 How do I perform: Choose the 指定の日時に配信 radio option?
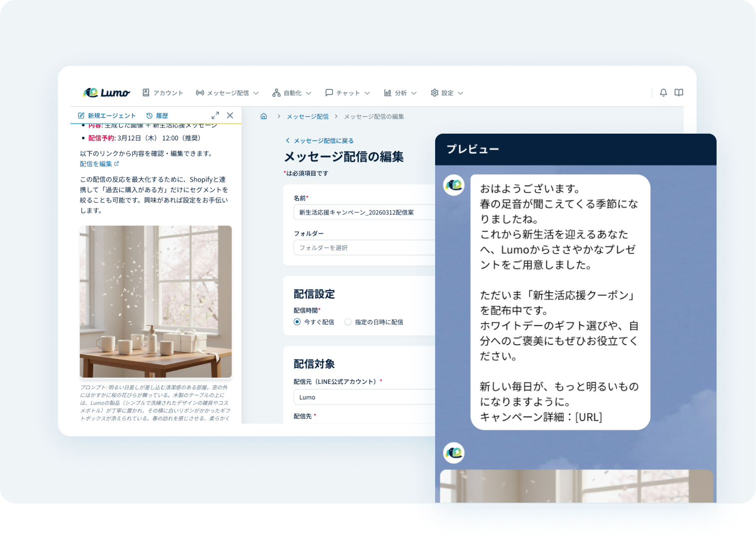point(347,322)
